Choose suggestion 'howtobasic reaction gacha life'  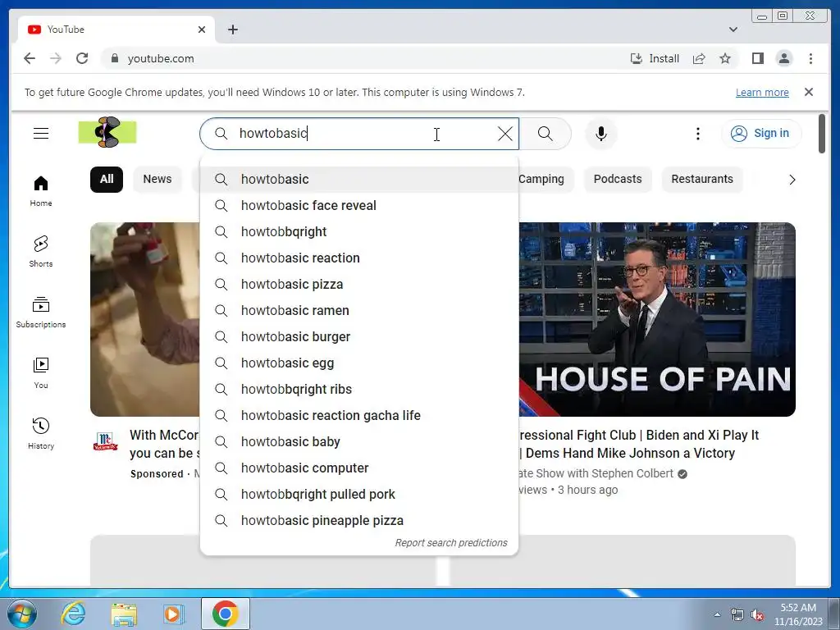coord(359,416)
